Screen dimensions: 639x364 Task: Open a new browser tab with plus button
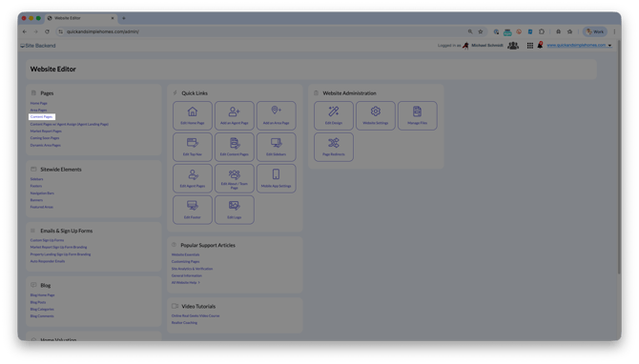[x=124, y=18]
